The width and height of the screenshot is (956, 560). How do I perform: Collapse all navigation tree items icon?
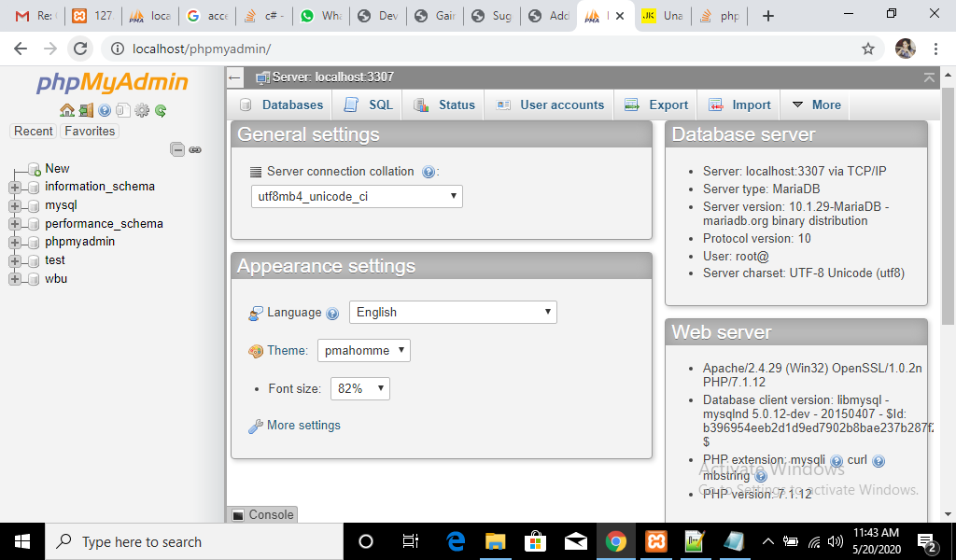[177, 149]
